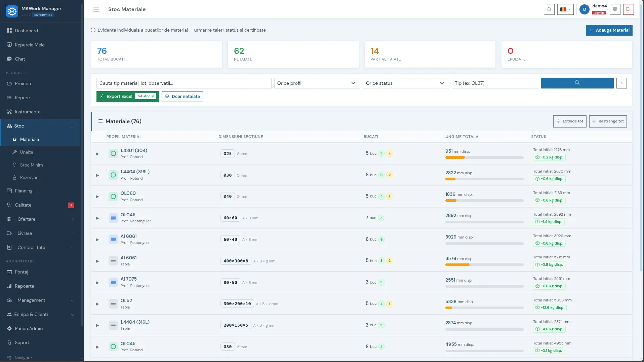
Task: Click the 62 Netaiate card
Action: (293, 55)
